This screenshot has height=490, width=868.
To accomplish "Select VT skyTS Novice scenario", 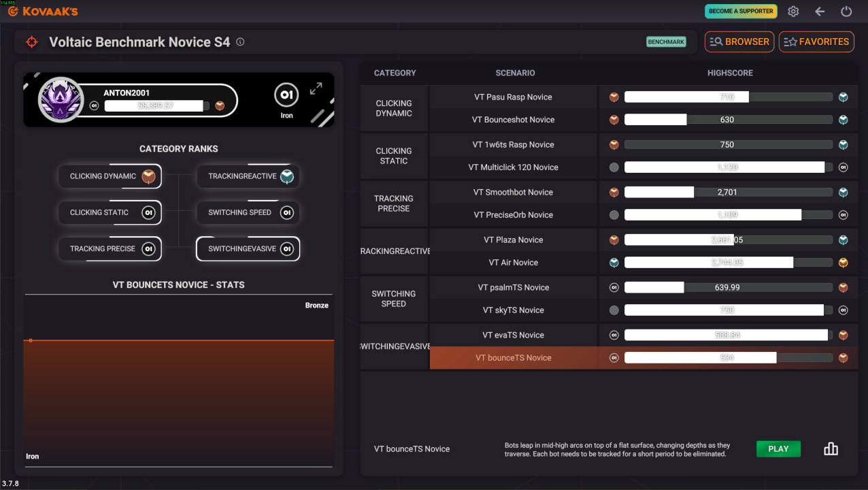I will [514, 310].
